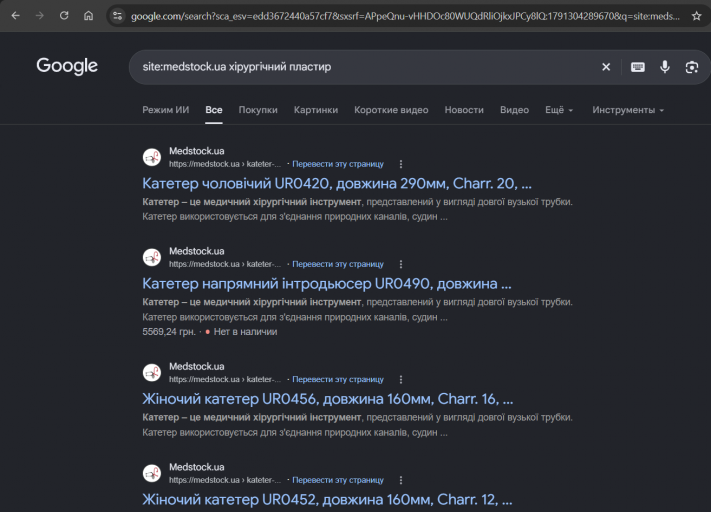Start voice search with the microphone icon

tap(665, 67)
